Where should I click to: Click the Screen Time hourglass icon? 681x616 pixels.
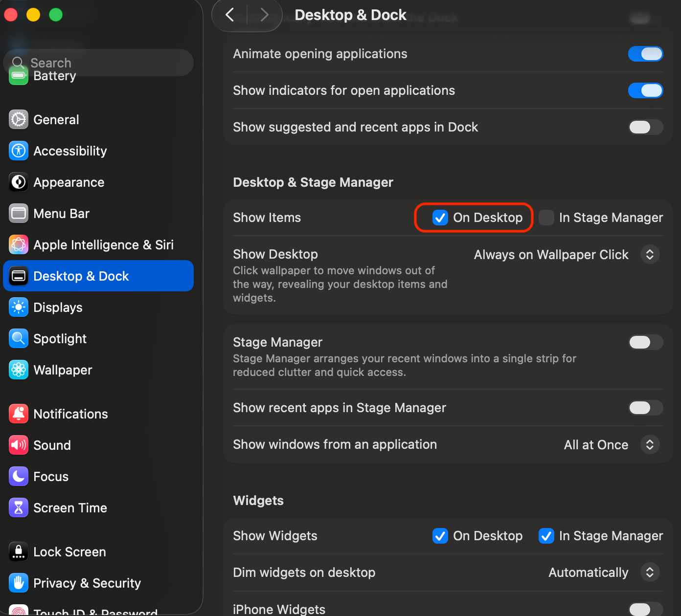tap(19, 508)
